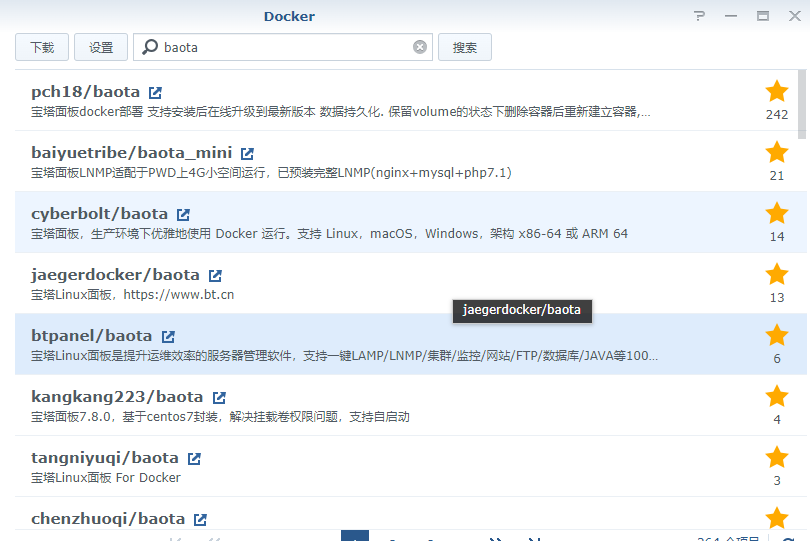Select the chenzhuoqi/baota image title

108,519
